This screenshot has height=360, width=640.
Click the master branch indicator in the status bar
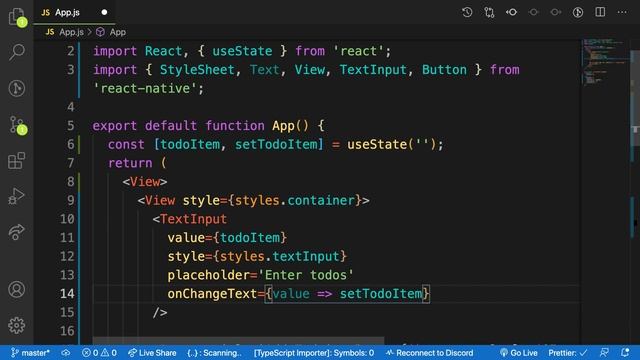pos(31,353)
